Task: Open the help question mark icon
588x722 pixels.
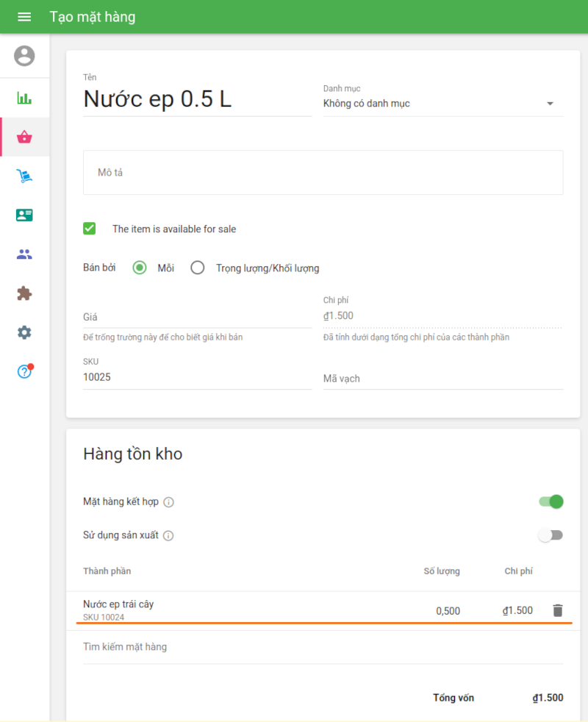Action: click(x=24, y=371)
